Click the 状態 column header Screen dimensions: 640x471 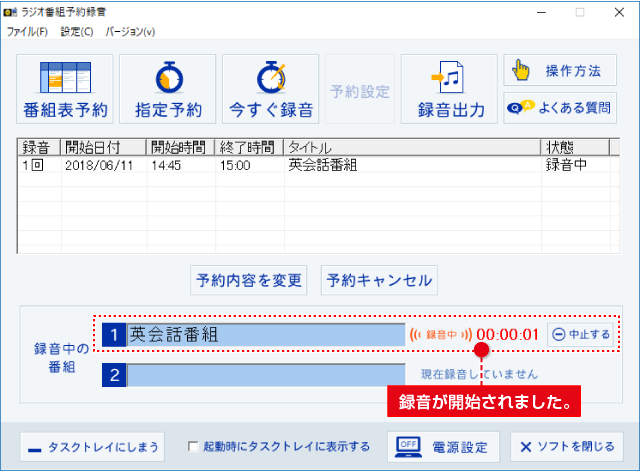pyautogui.click(x=575, y=147)
